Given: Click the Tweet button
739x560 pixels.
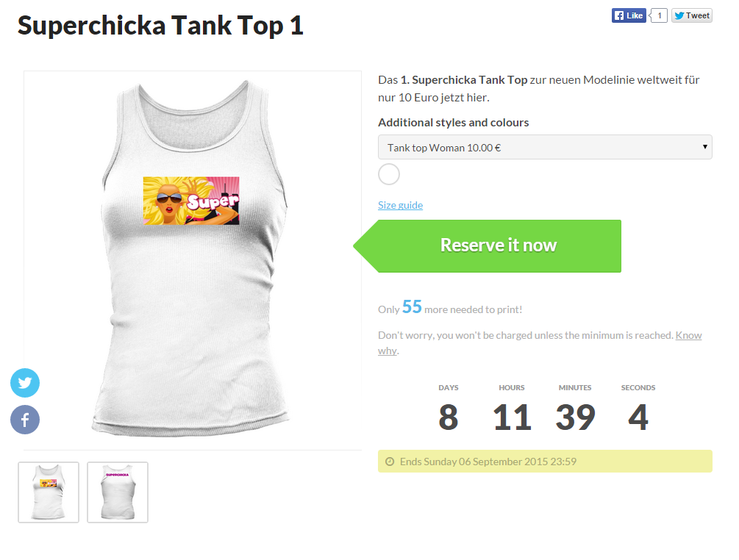Looking at the screenshot, I should 692,15.
